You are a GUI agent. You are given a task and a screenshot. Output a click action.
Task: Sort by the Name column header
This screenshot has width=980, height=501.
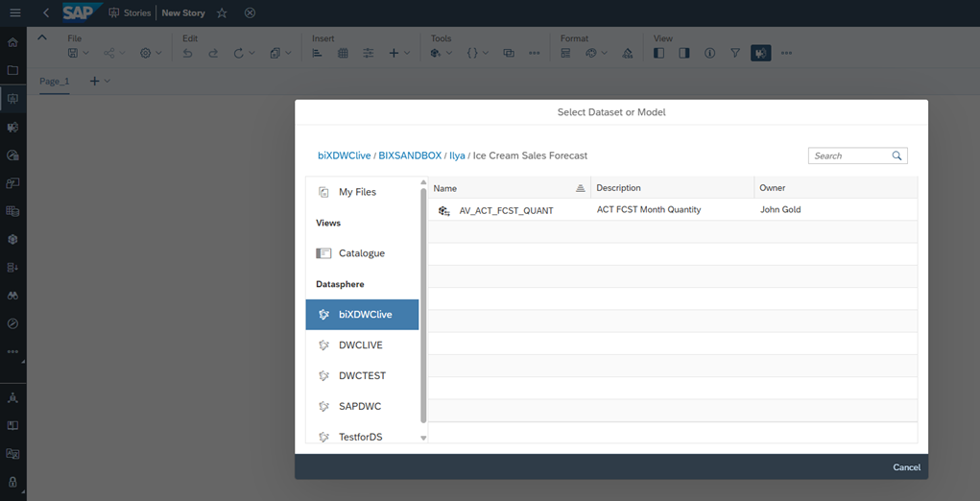pos(510,188)
